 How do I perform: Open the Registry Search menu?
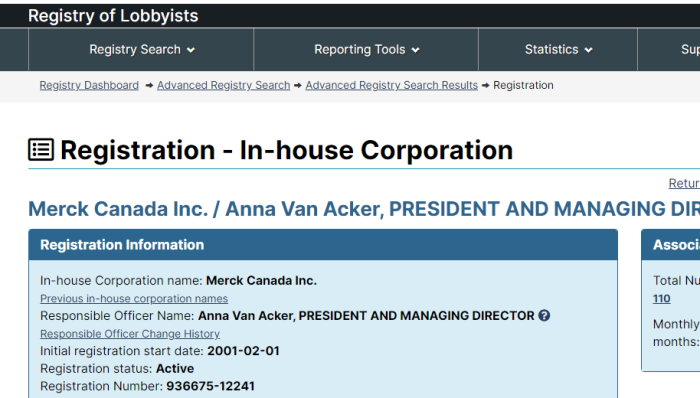(141, 50)
